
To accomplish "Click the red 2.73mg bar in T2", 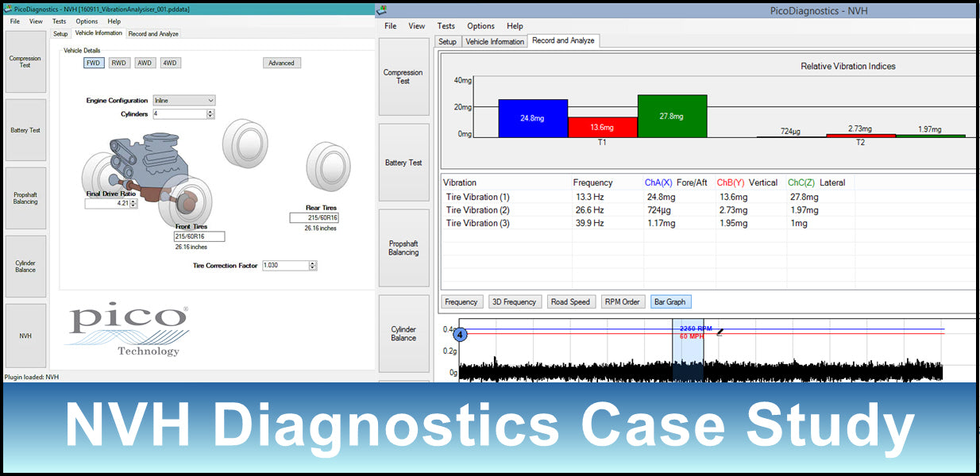I will pyautogui.click(x=861, y=136).
